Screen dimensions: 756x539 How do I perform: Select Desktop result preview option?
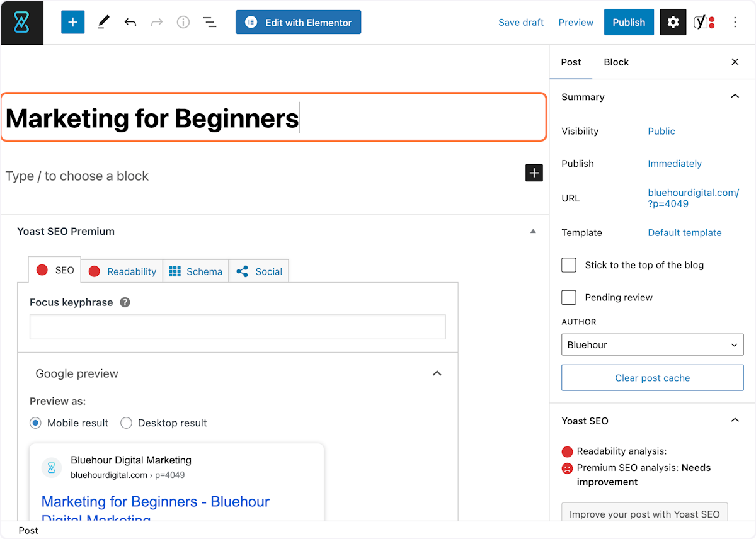pos(126,423)
